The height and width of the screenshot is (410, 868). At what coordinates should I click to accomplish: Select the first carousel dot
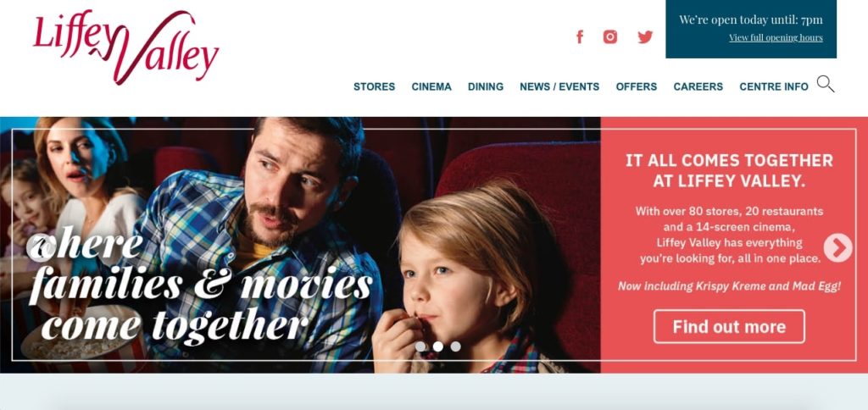click(x=420, y=346)
